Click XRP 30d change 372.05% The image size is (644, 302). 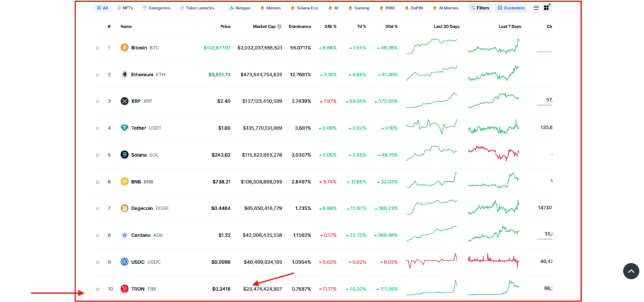[387, 101]
